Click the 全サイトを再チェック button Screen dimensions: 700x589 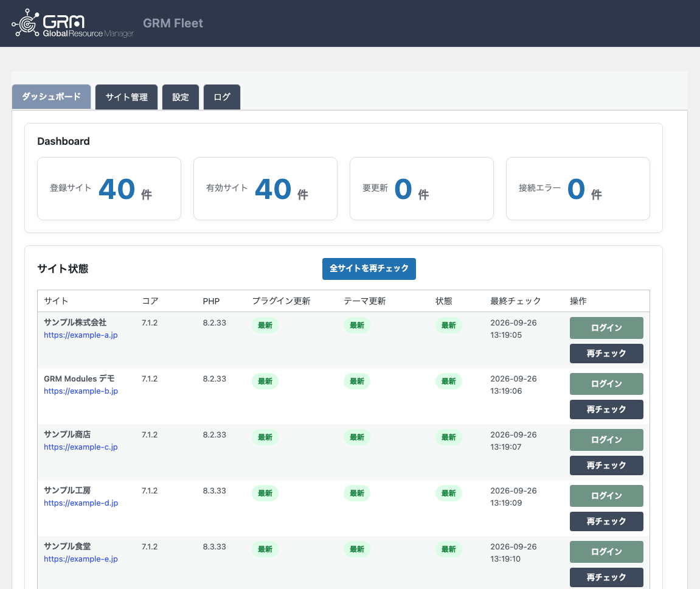point(369,269)
